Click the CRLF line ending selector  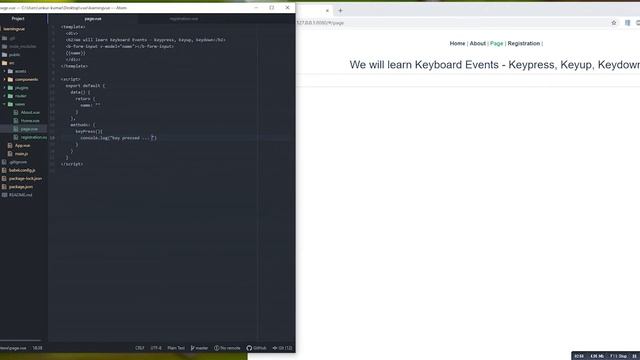click(x=140, y=348)
